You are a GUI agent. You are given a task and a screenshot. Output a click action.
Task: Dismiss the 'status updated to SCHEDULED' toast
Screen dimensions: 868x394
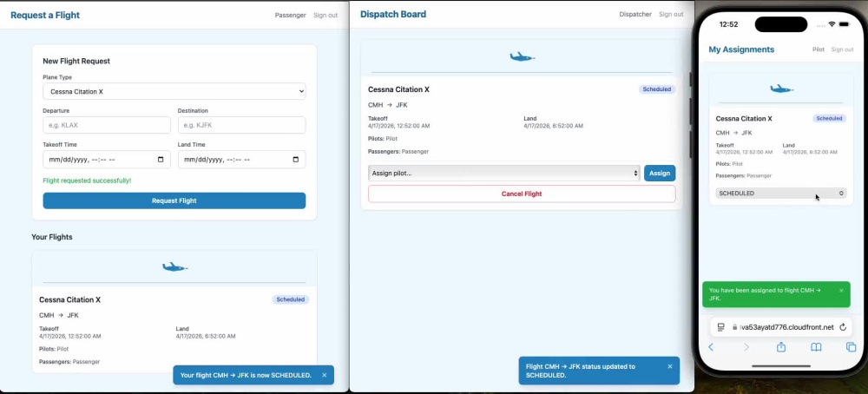[670, 366]
